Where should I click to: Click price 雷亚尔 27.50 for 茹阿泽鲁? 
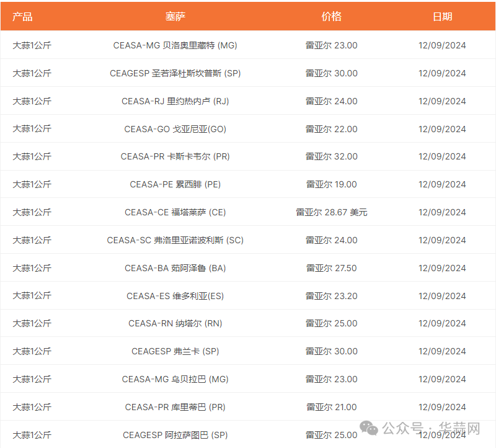(x=332, y=268)
